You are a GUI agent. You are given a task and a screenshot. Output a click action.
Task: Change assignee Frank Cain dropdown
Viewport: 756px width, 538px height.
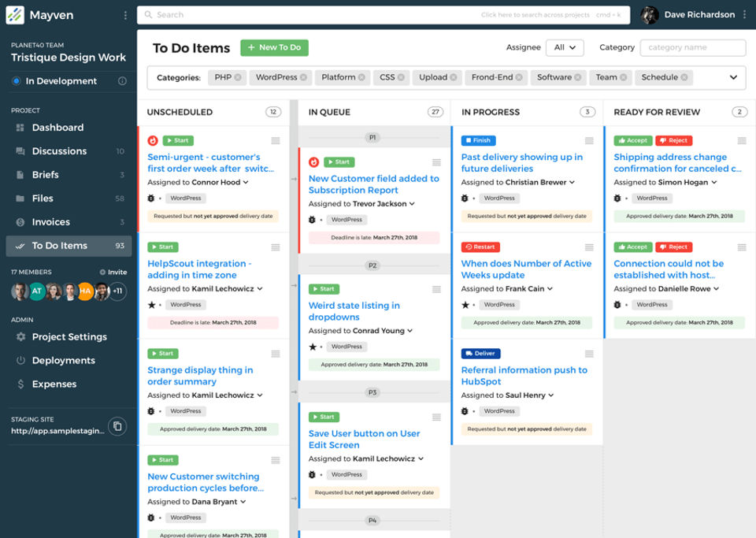pos(529,289)
